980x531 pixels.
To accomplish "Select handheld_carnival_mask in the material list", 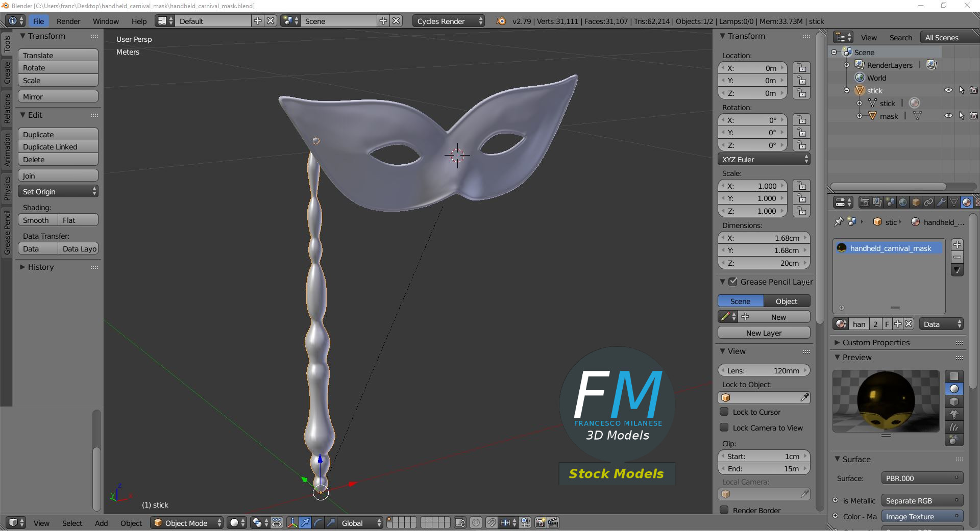I will [890, 248].
